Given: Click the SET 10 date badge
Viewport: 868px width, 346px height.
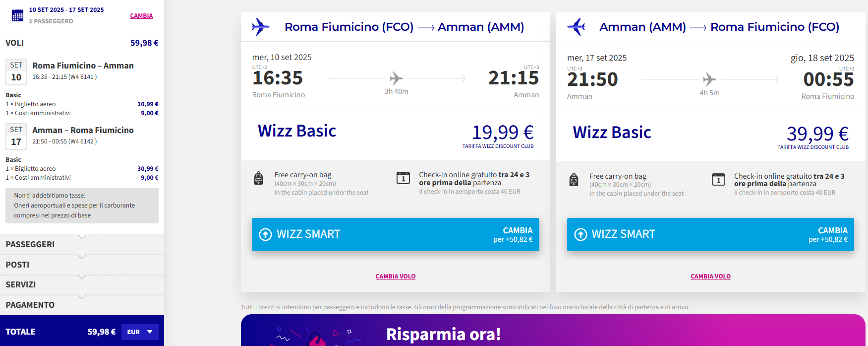Looking at the screenshot, I should click(x=16, y=72).
